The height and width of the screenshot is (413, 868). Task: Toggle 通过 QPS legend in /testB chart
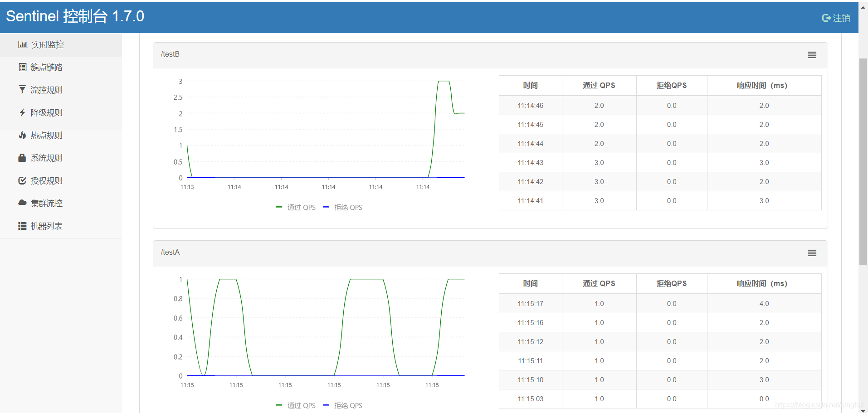(296, 207)
